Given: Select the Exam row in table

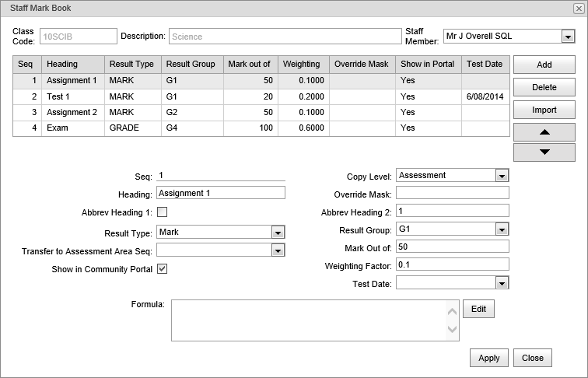Looking at the screenshot, I should point(261,128).
